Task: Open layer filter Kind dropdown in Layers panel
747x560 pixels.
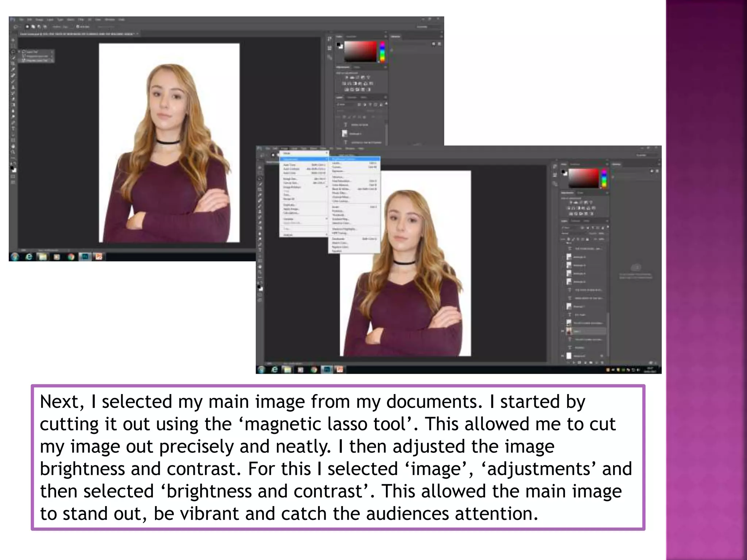Action: (570, 228)
